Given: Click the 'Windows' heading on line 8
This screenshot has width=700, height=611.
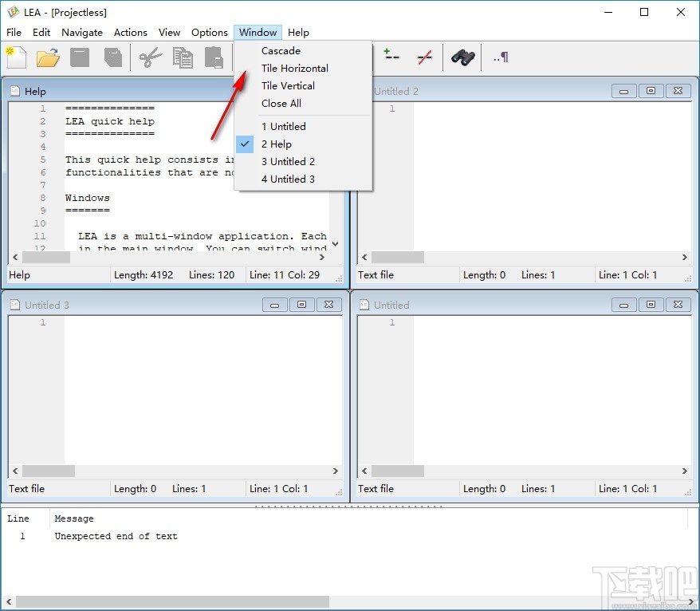Looking at the screenshot, I should 88,197.
